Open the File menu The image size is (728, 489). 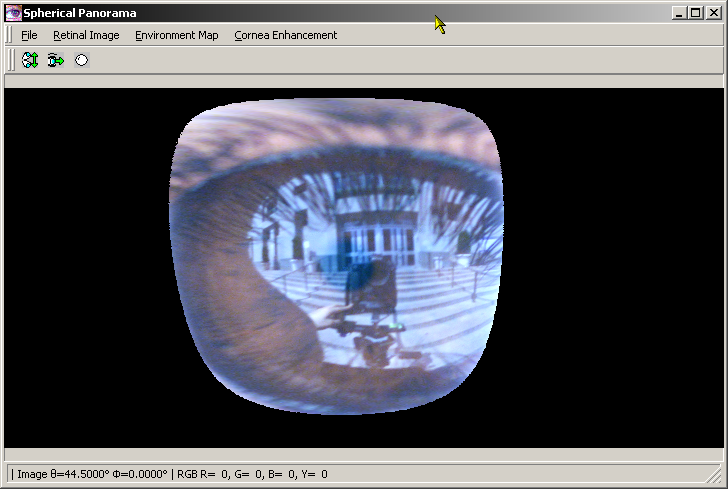pyautogui.click(x=29, y=35)
